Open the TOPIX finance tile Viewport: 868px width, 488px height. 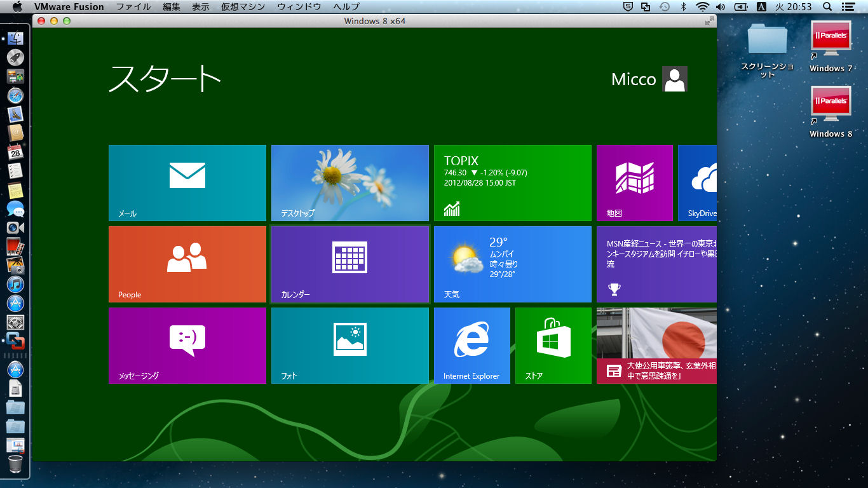point(513,183)
